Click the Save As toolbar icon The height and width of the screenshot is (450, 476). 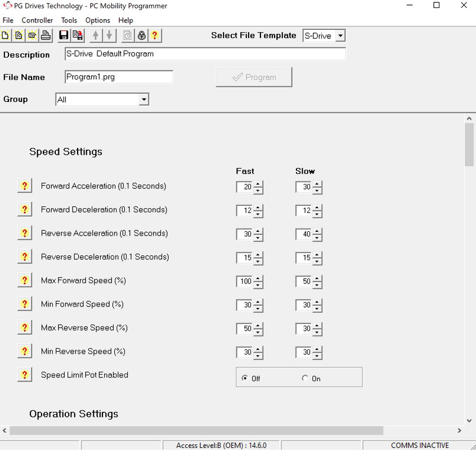[x=78, y=35]
